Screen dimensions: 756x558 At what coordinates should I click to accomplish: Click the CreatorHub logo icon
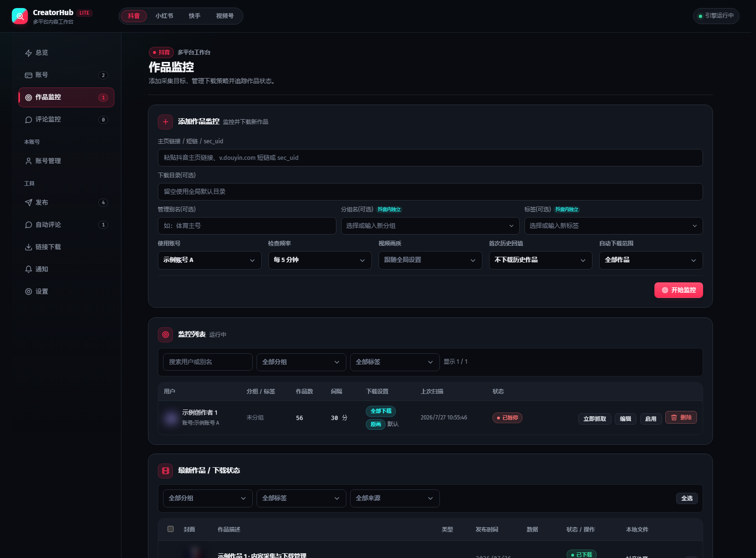(20, 16)
